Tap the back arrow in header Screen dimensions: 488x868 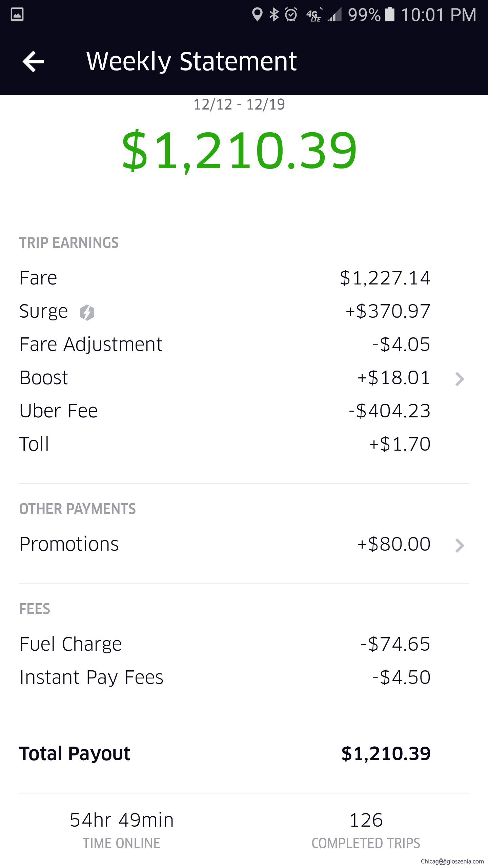[x=33, y=61]
